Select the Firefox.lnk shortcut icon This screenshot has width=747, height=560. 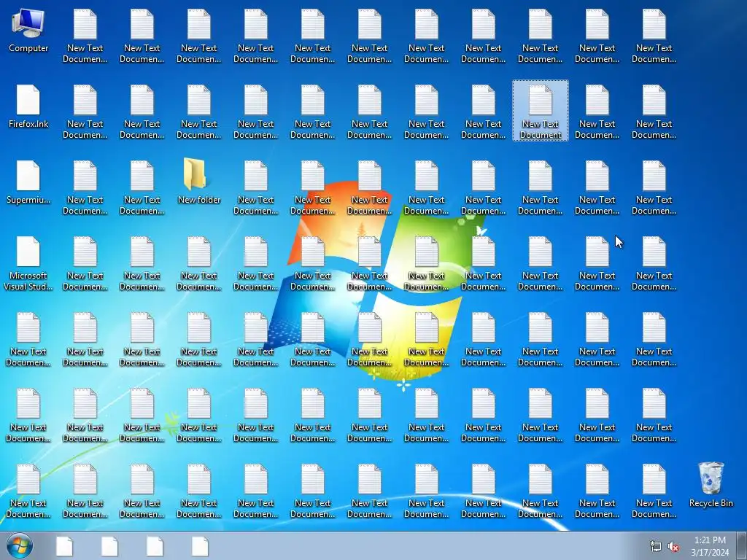click(x=28, y=106)
